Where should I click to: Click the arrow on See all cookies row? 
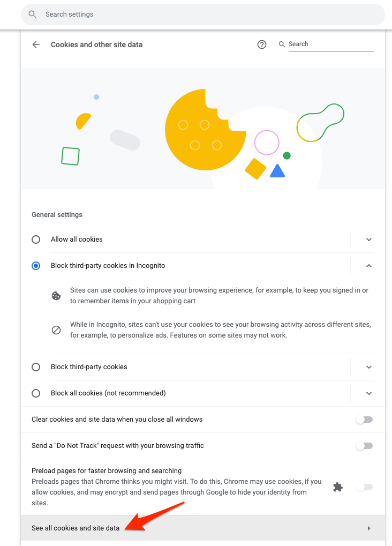[x=369, y=528]
